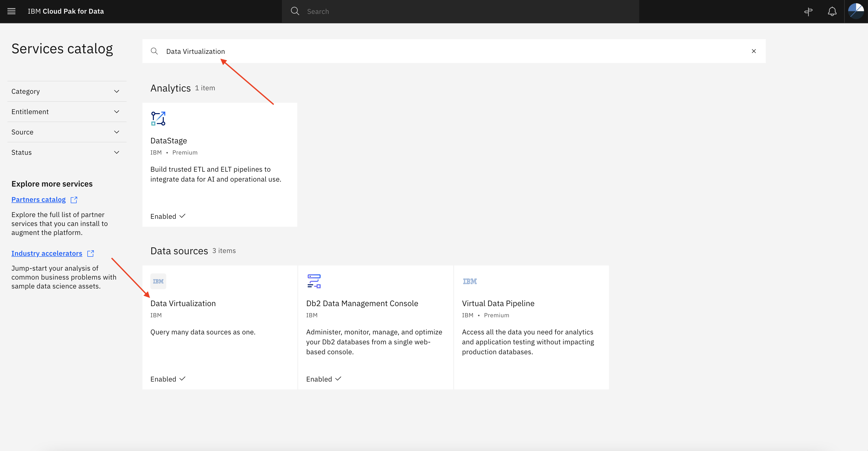The height and width of the screenshot is (451, 868).
Task: Expand the Status filter
Action: coord(67,152)
